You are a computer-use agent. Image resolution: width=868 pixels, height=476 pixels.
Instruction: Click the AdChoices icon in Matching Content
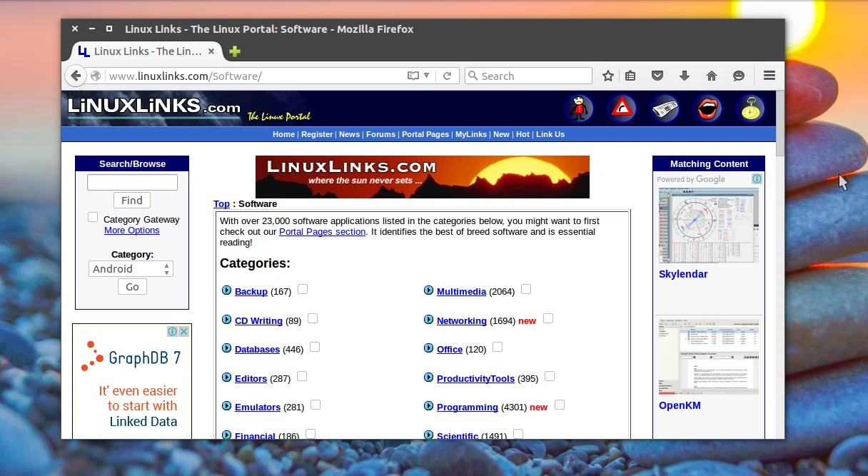tap(757, 179)
